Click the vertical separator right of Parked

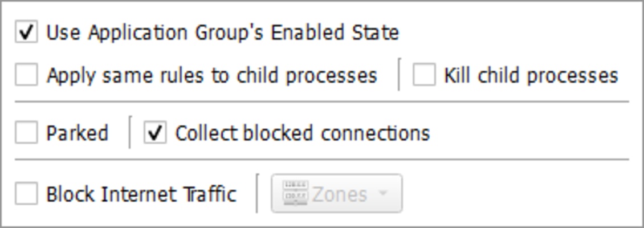(x=130, y=132)
